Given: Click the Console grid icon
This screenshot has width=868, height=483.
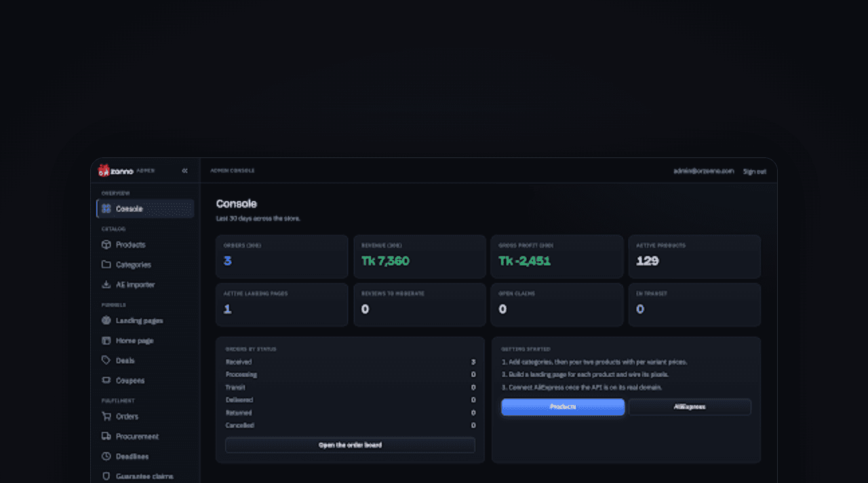Looking at the screenshot, I should click(x=106, y=209).
